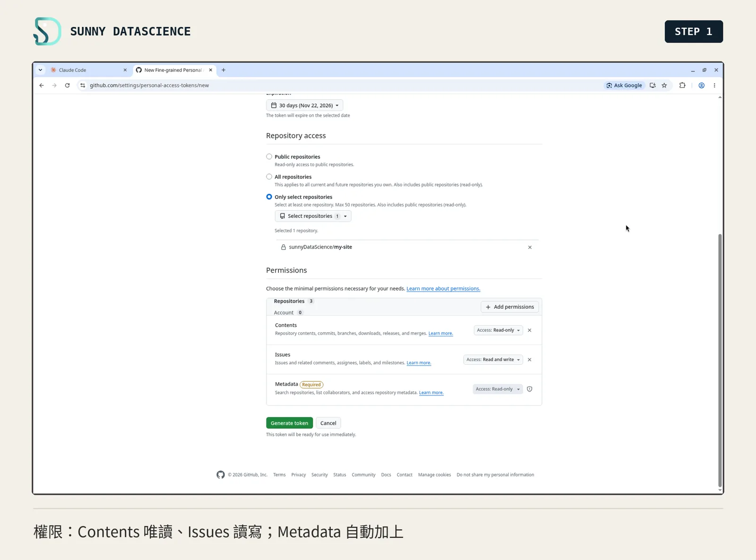Select Only select repositories radio
756x560 pixels.
(269, 197)
